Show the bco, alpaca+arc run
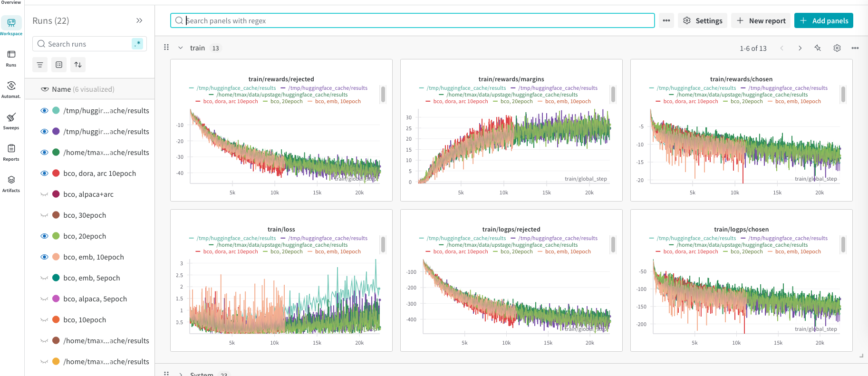 (x=45, y=194)
